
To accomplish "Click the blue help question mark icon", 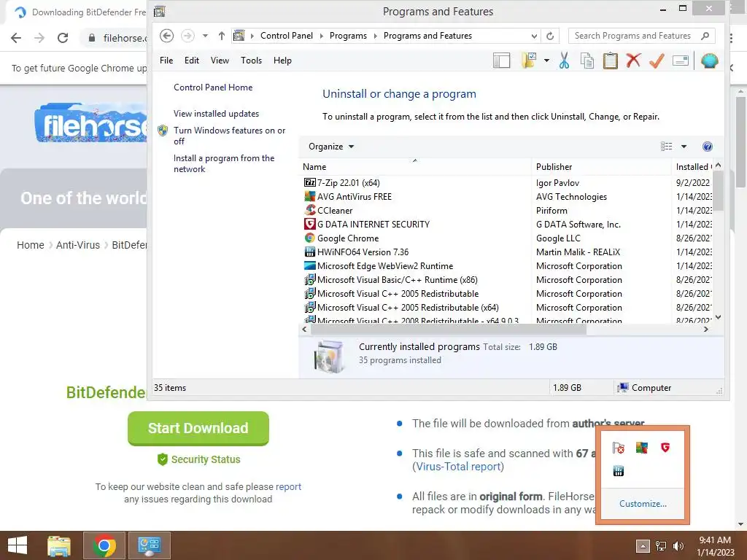I will [x=708, y=147].
